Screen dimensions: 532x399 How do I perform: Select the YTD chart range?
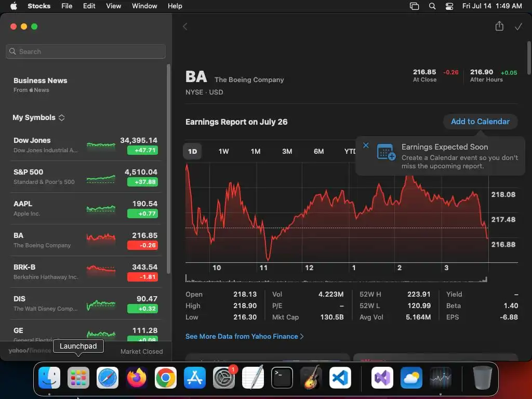pos(350,151)
